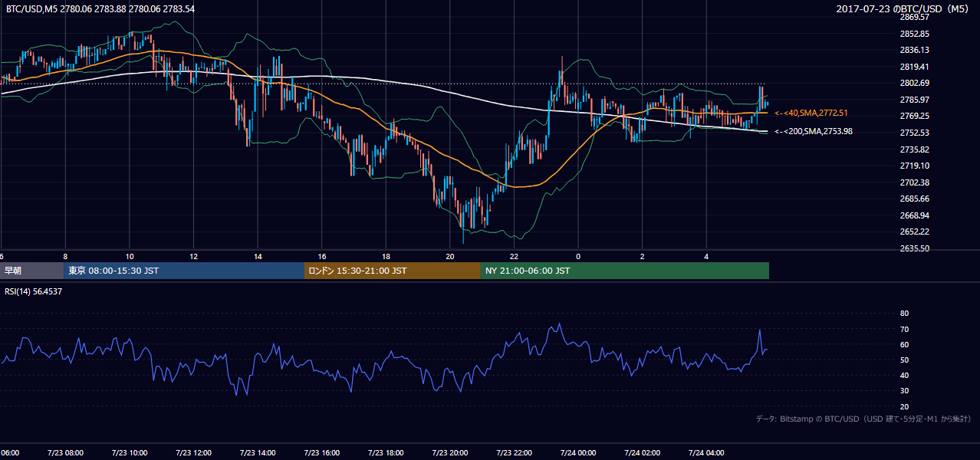Click the '7/24 00:00' date axis label
980x460 pixels.
578,453
